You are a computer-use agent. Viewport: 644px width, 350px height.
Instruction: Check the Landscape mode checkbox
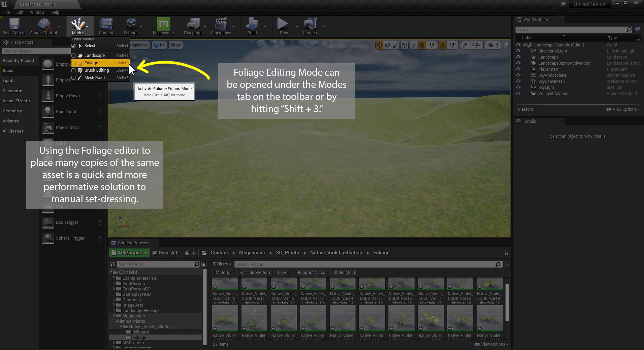pyautogui.click(x=73, y=56)
